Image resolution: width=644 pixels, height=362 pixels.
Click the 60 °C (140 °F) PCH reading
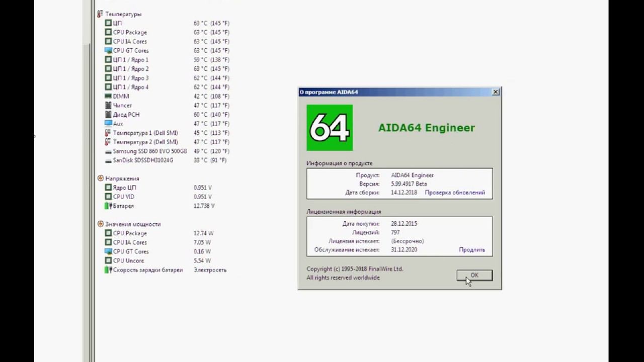tap(211, 115)
